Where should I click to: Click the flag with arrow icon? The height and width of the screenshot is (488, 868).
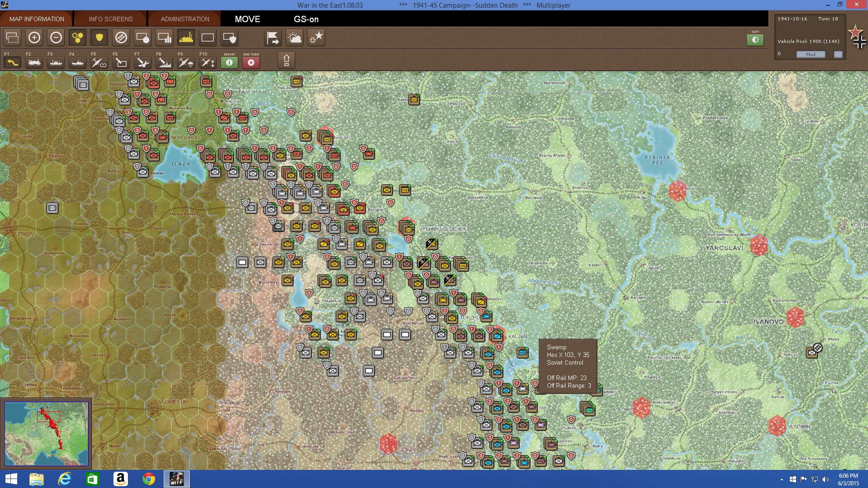(x=273, y=38)
